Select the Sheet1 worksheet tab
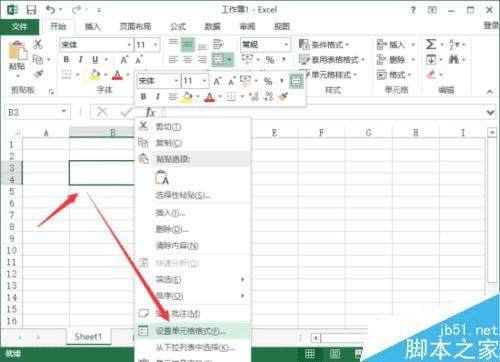 point(88,337)
